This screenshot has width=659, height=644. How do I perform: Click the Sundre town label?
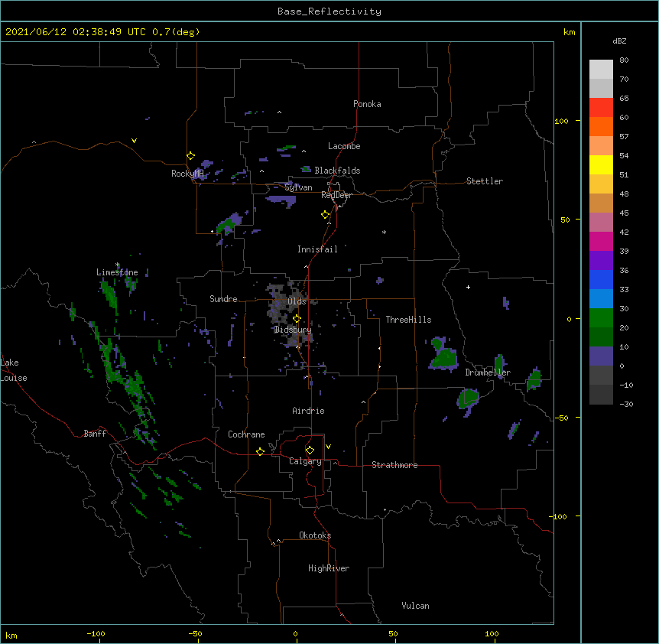(223, 299)
